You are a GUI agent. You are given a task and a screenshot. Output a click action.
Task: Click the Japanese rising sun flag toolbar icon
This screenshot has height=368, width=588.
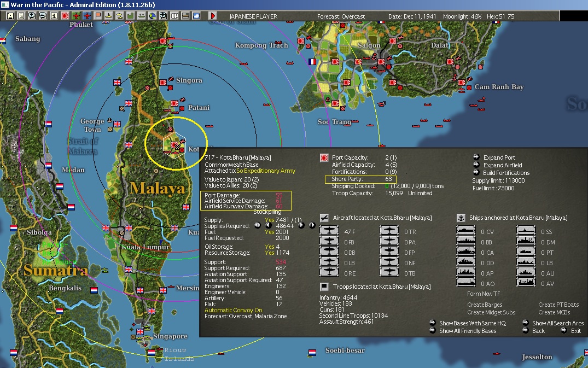point(65,16)
